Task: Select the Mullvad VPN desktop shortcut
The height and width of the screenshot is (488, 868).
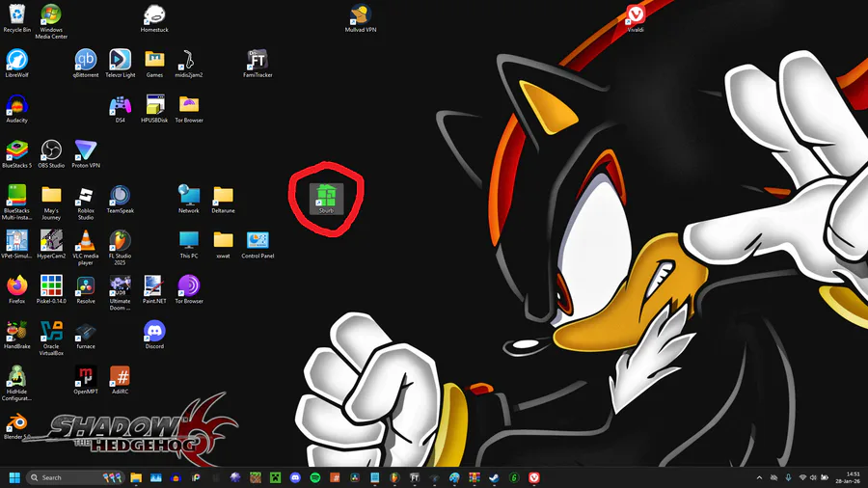Action: pyautogui.click(x=361, y=18)
